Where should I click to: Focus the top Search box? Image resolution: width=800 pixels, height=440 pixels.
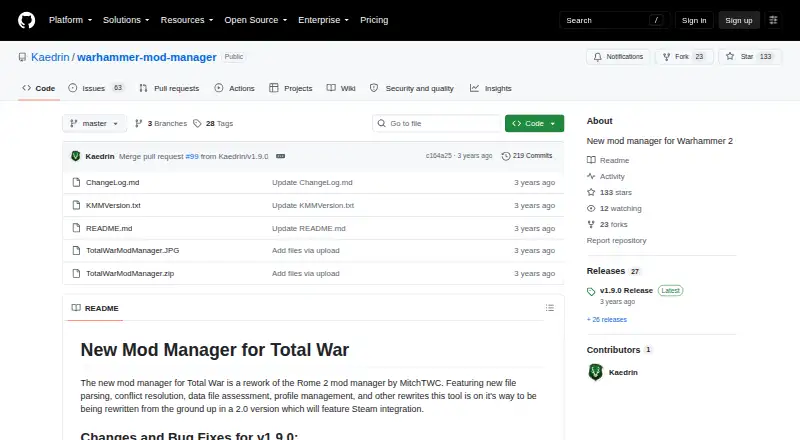coord(614,20)
